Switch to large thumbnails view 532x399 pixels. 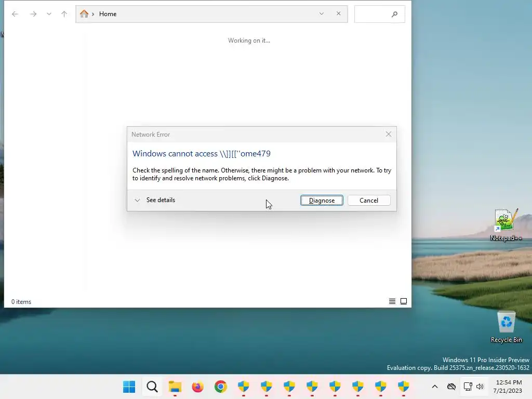coord(403,301)
